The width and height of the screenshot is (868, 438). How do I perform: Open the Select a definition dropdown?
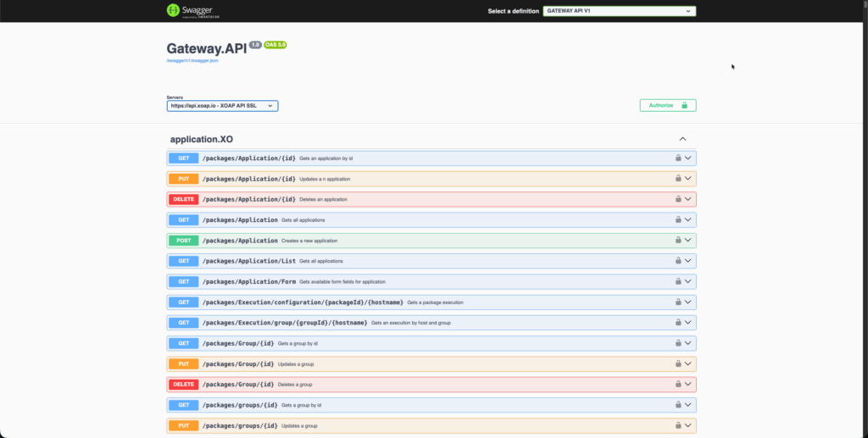[x=619, y=11]
